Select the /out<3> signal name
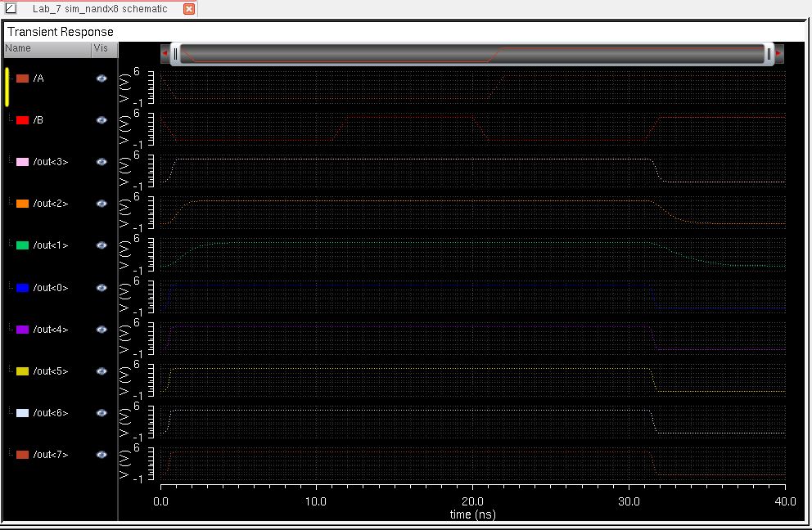The width and height of the screenshot is (812, 530). [x=51, y=162]
